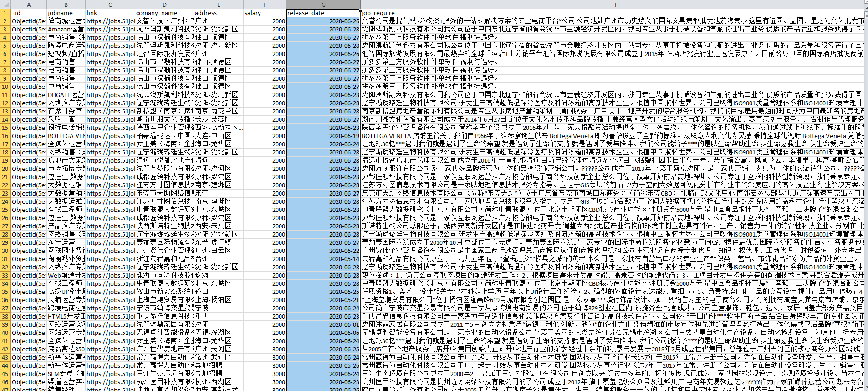Select column C header
868x391 pixels.
[x=110, y=5]
